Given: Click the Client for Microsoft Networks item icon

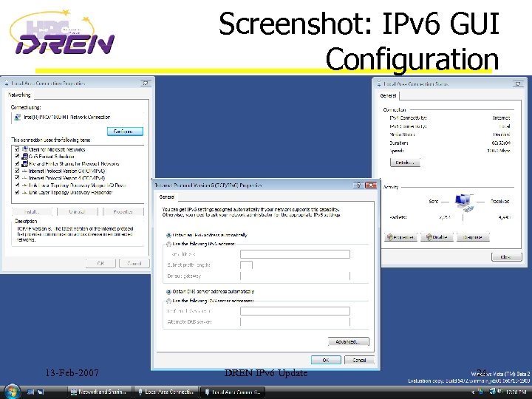Looking at the screenshot, I should coord(25,149).
